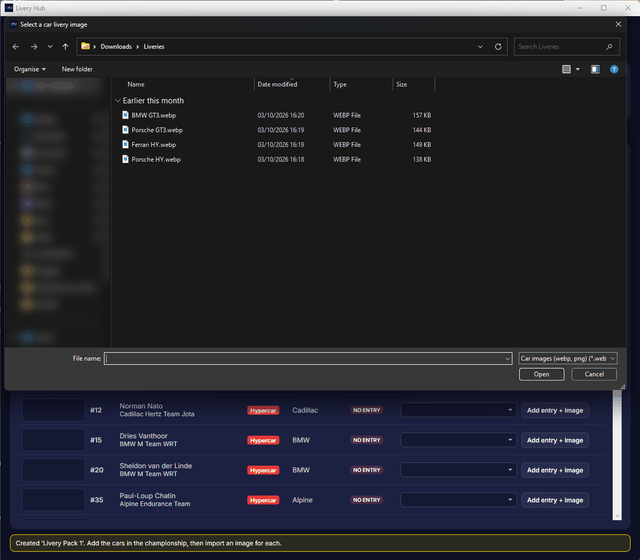The image size is (640, 560).
Task: Click the Porsche GT3.webp file icon
Action: point(125,130)
